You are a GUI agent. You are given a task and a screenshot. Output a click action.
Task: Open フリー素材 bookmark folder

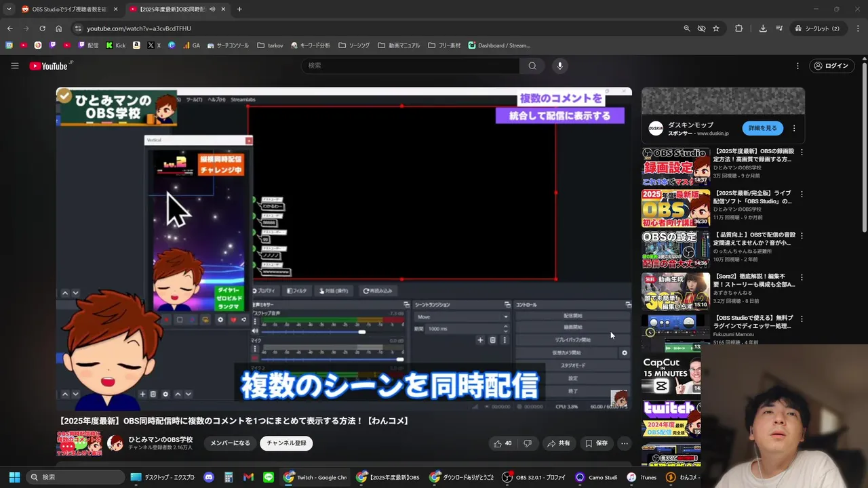tap(444, 45)
